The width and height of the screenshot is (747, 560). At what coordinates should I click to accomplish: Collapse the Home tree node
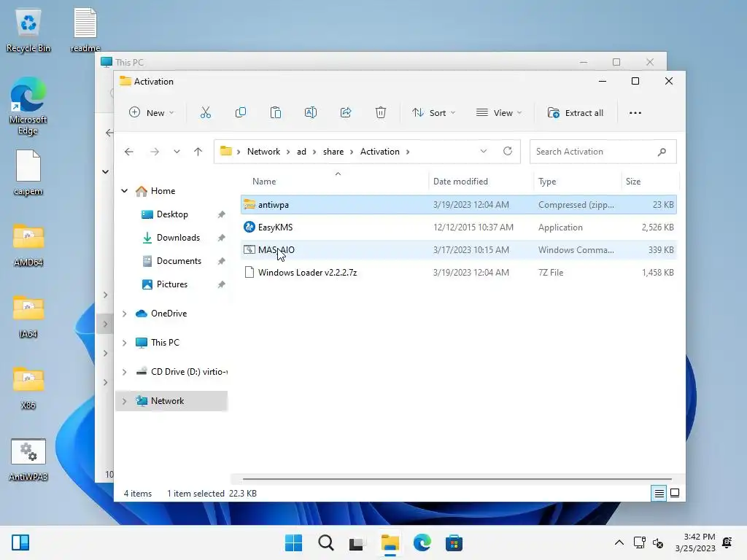[124, 191]
